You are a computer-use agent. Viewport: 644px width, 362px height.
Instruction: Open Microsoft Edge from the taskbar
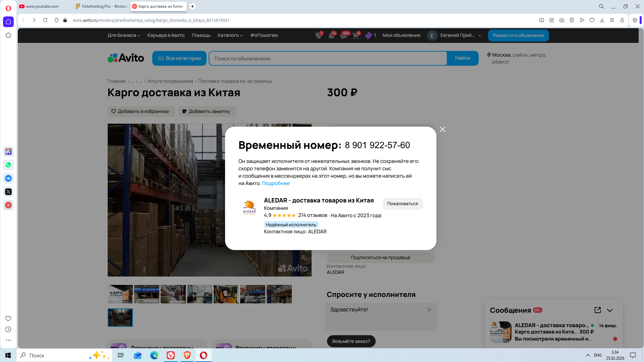point(154,355)
